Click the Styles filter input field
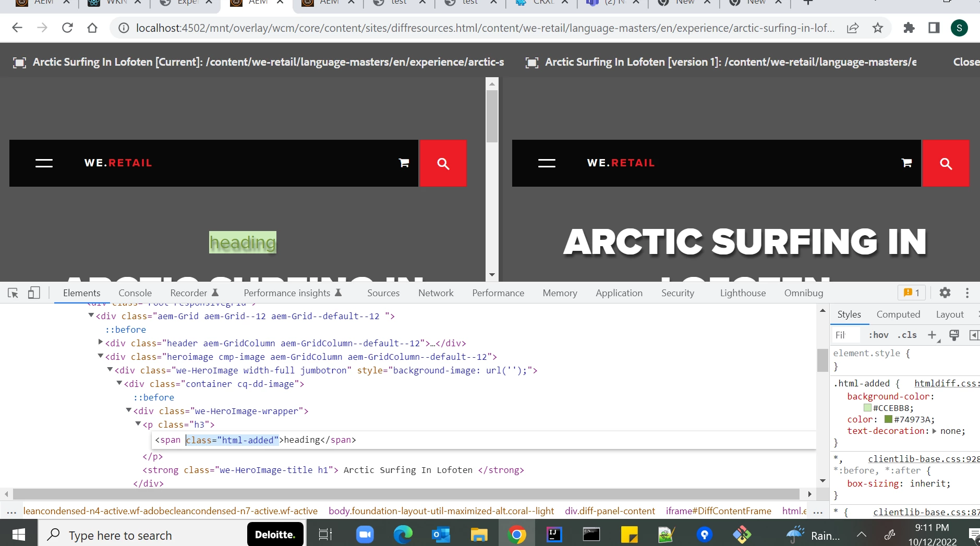The width and height of the screenshot is (980, 546). coord(845,335)
